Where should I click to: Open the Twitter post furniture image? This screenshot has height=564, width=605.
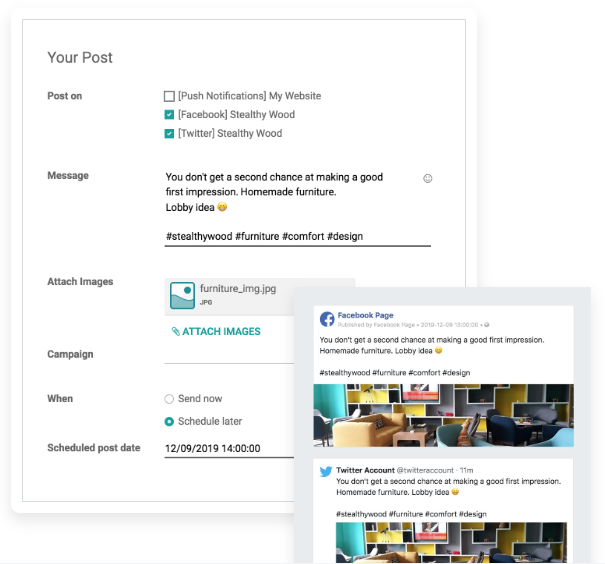click(x=443, y=542)
